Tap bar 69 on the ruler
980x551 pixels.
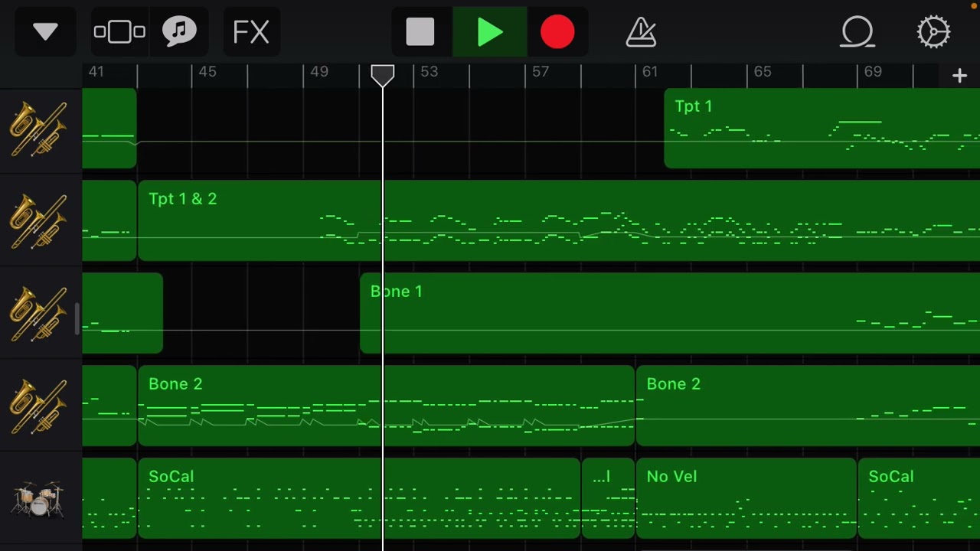click(x=873, y=72)
